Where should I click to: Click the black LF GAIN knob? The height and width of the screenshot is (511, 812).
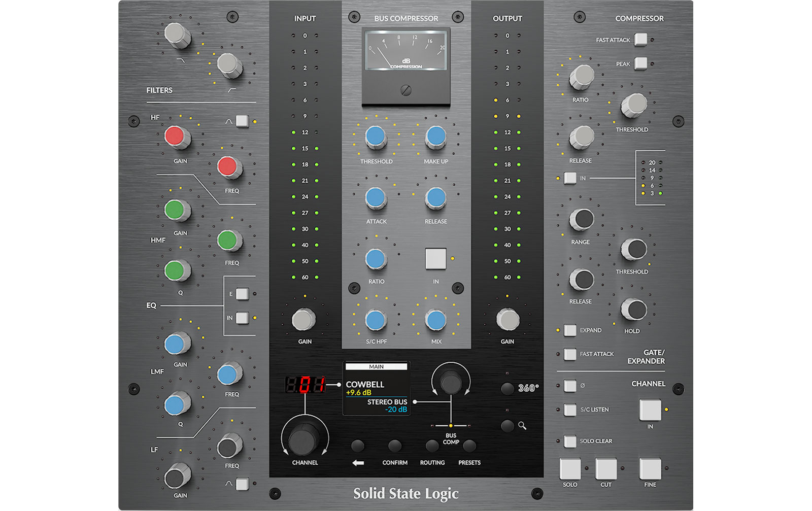(x=177, y=476)
